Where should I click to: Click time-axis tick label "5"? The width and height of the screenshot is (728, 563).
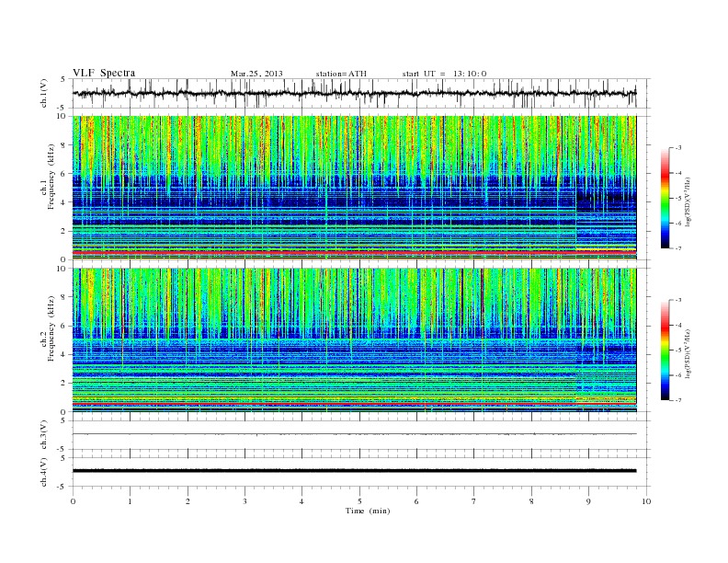click(x=359, y=501)
